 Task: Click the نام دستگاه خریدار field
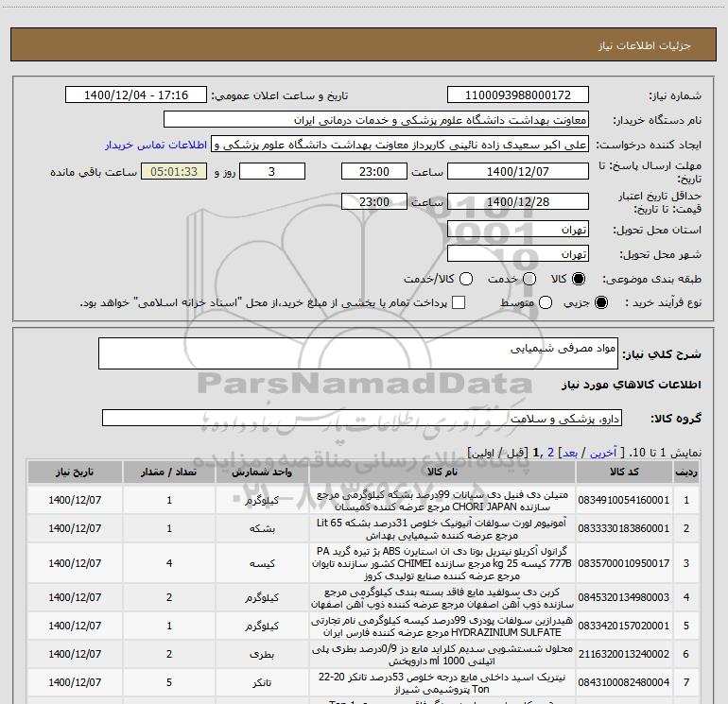(x=376, y=120)
